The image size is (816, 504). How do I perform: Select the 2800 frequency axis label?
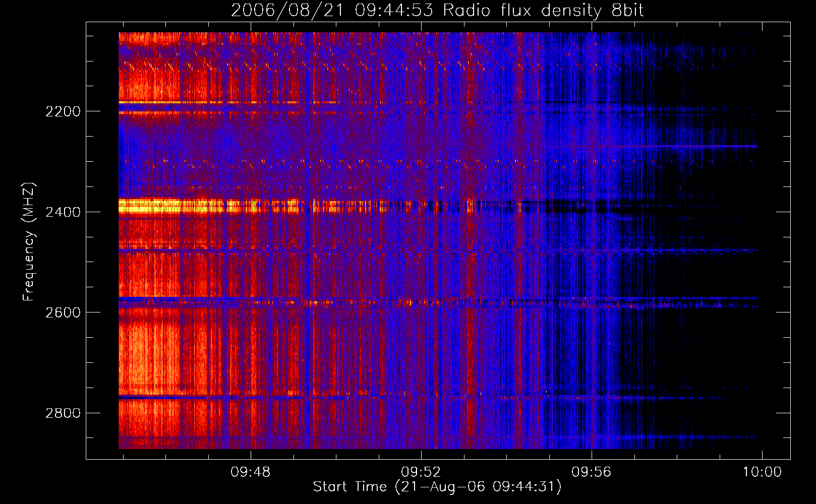click(x=63, y=413)
